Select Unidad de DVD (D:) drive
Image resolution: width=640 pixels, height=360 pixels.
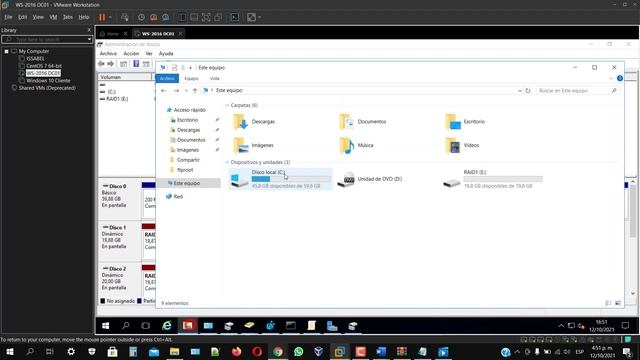(x=370, y=179)
